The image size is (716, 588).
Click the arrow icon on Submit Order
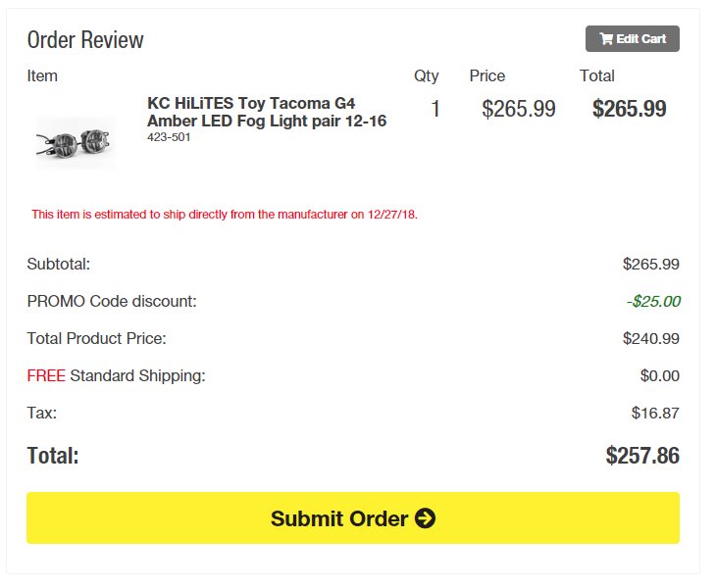tap(425, 518)
